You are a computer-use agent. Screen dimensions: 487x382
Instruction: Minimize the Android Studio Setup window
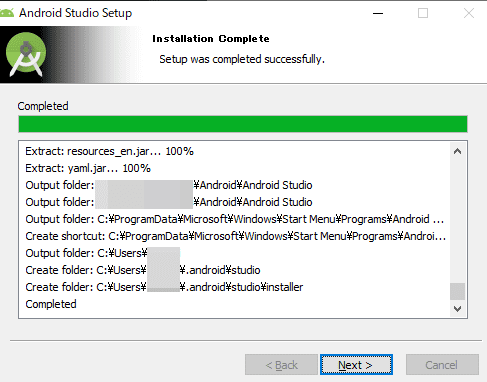pyautogui.click(x=378, y=13)
